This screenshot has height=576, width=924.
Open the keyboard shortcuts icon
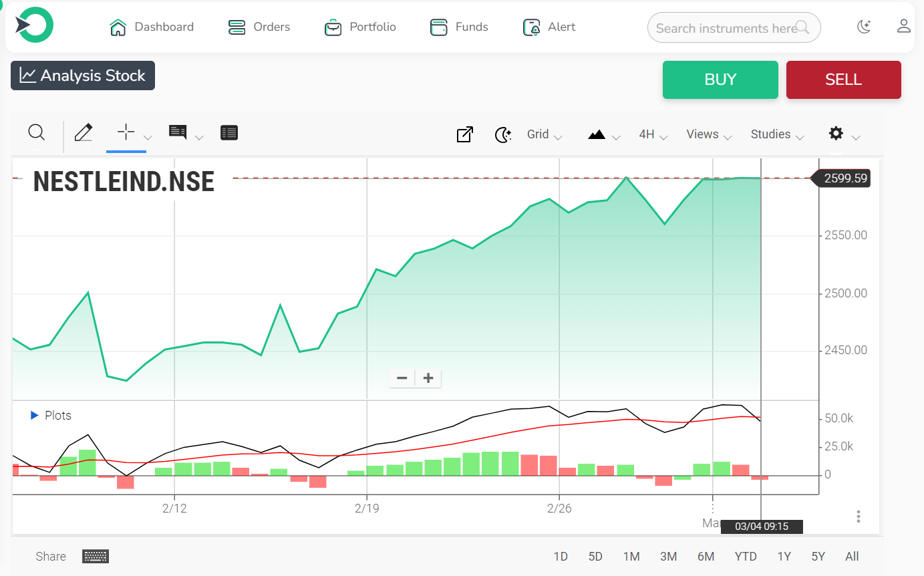click(x=96, y=556)
